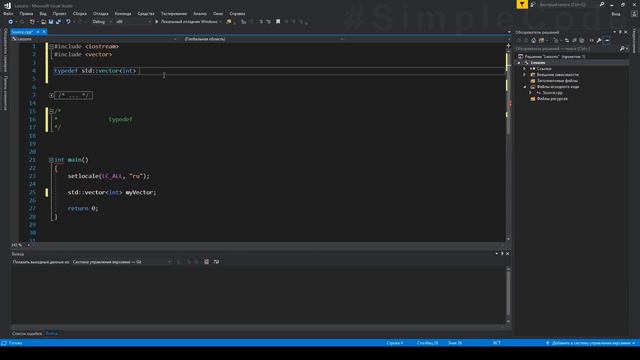
Task: Open the global scope navigation dropdown
Action: 263,39
